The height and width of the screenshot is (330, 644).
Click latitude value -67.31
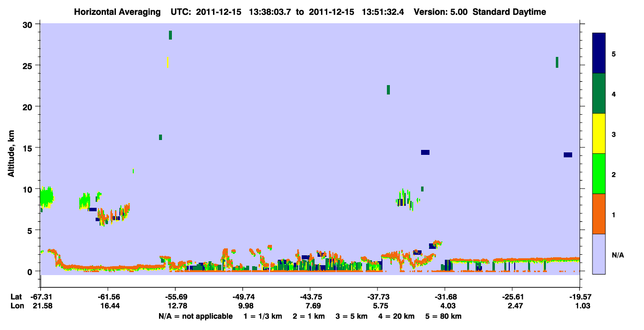tap(41, 297)
